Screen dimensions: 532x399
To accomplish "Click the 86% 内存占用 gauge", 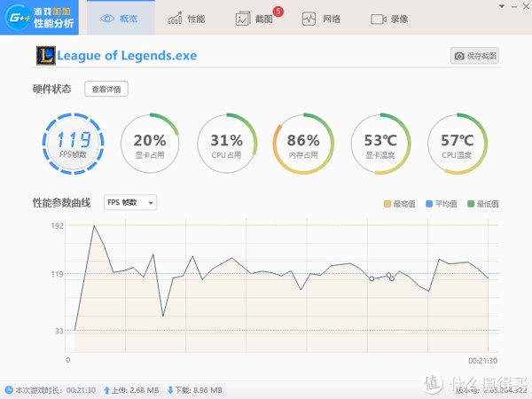I will (303, 144).
